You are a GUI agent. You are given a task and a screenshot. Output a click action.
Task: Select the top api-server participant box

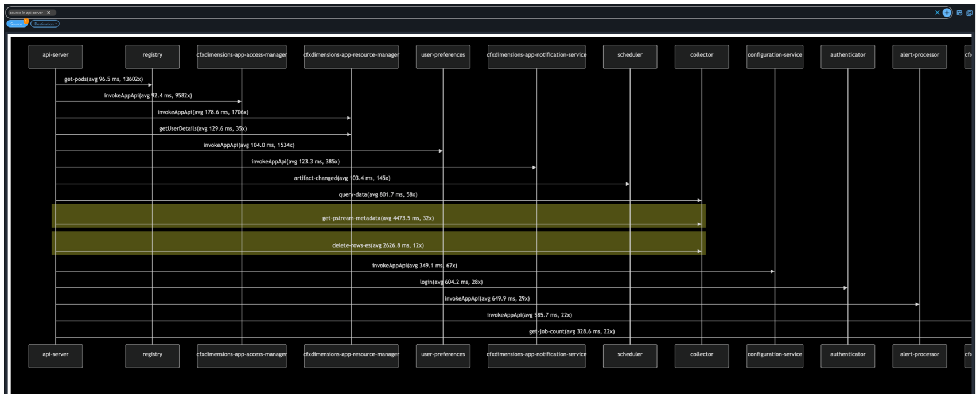click(x=56, y=56)
